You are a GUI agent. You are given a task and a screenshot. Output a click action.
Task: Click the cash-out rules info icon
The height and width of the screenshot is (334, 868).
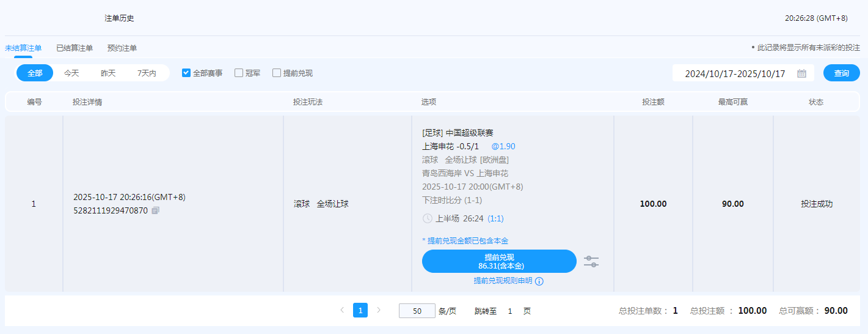pyautogui.click(x=539, y=281)
